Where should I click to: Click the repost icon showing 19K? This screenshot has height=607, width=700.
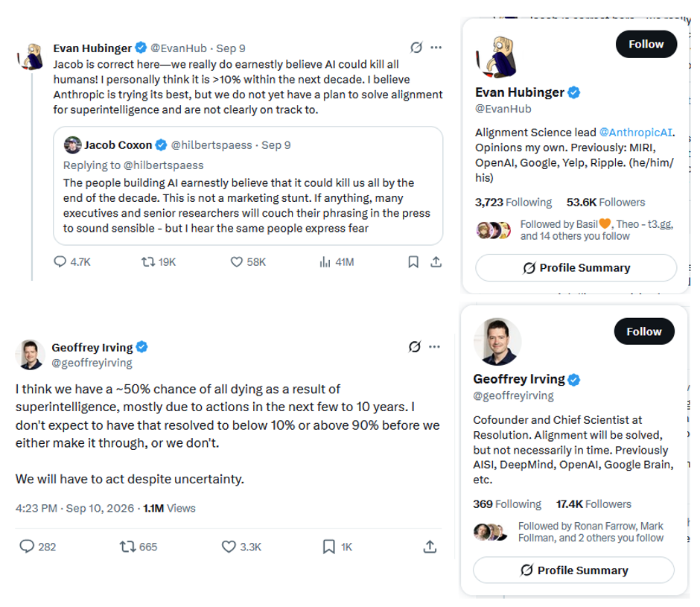(147, 261)
